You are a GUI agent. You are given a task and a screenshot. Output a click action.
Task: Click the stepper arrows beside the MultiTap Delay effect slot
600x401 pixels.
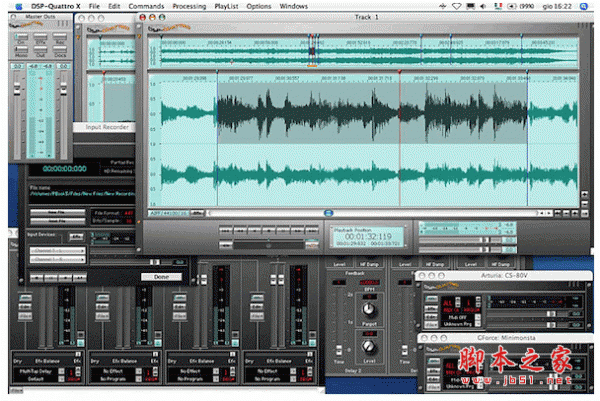tap(78, 371)
